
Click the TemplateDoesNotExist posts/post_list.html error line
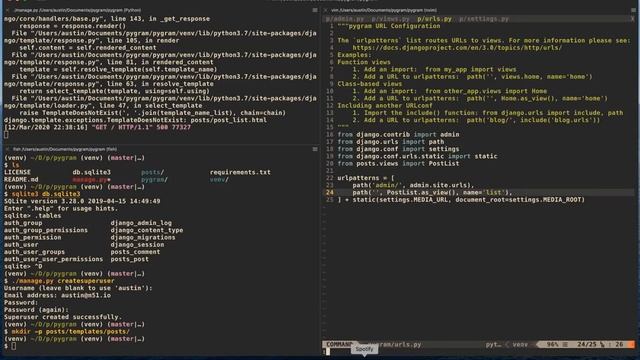point(135,120)
